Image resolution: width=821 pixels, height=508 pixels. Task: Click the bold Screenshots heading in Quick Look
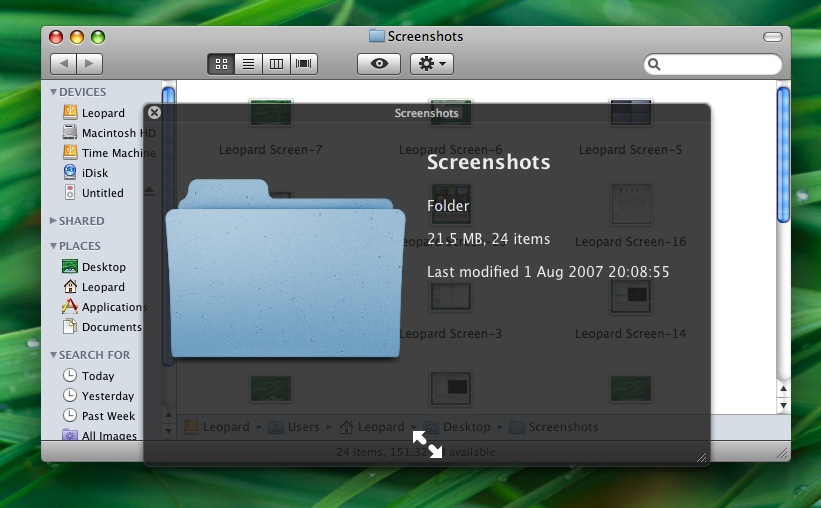pyautogui.click(x=489, y=162)
